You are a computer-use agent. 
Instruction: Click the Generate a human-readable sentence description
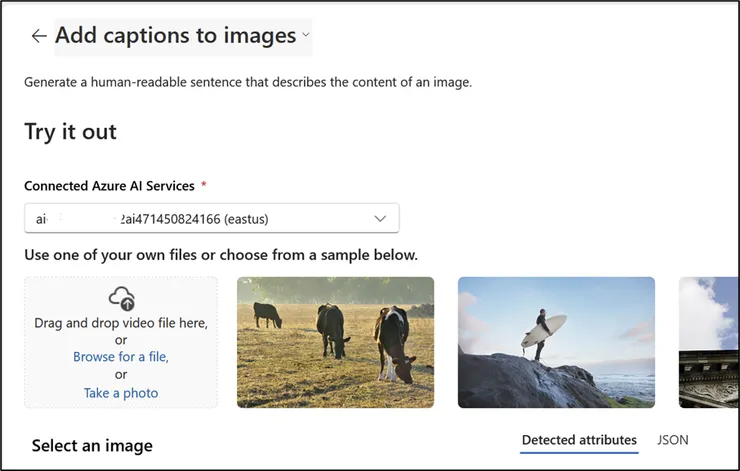pos(248,83)
